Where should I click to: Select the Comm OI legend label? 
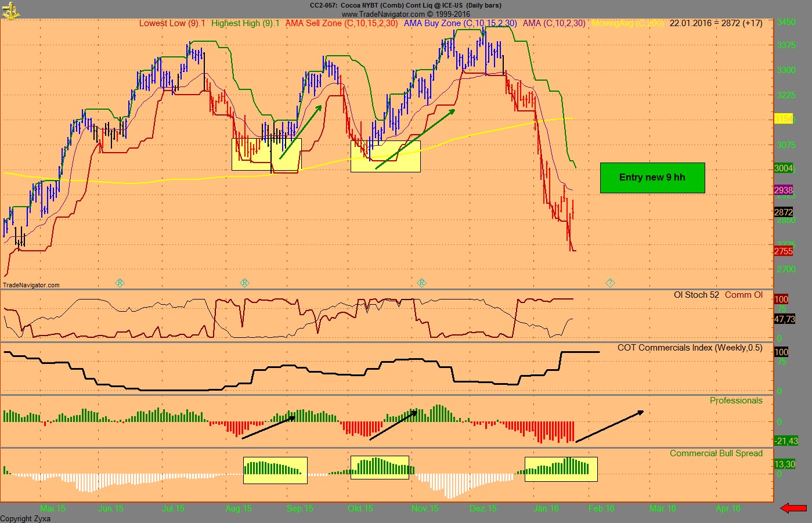[x=744, y=295]
